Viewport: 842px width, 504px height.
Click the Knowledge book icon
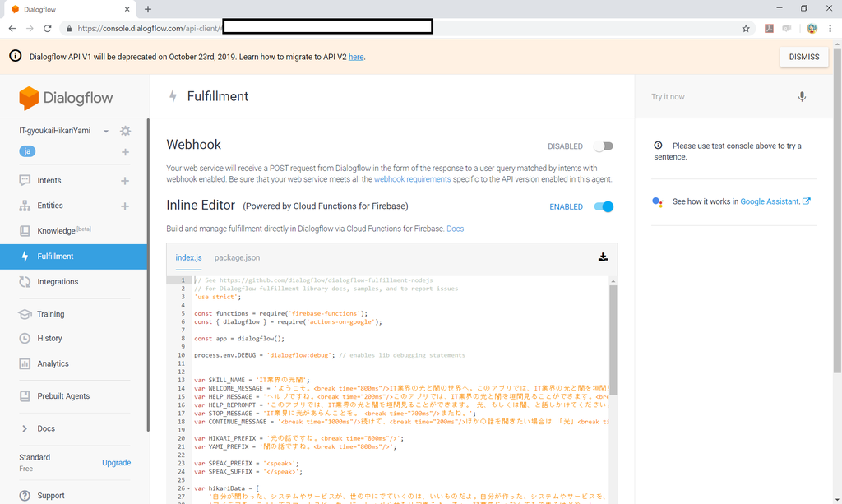25,231
